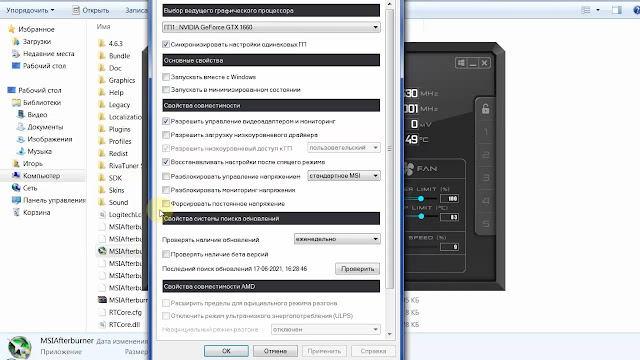The height and width of the screenshot is (360, 640).
Task: Select Afterburner profile slot 5
Action: (486, 224)
